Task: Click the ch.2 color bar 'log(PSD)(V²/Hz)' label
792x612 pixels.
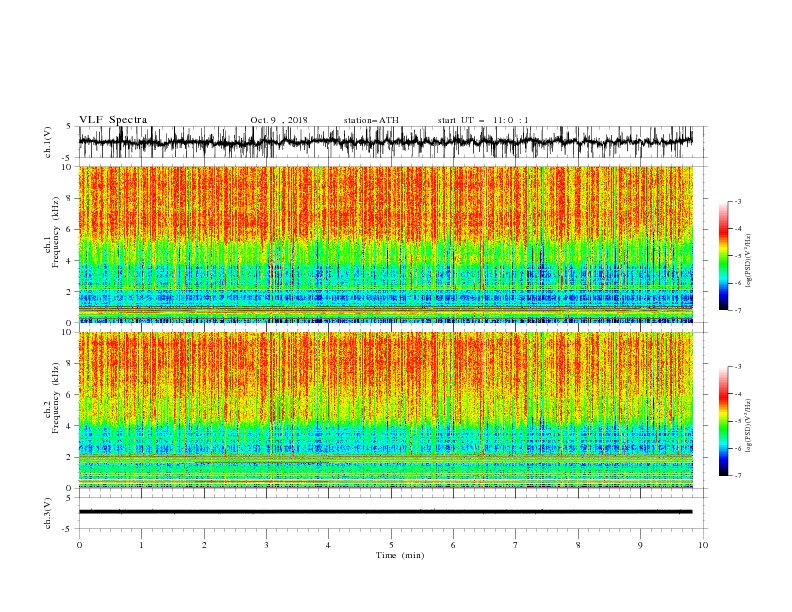Action: coord(749,426)
